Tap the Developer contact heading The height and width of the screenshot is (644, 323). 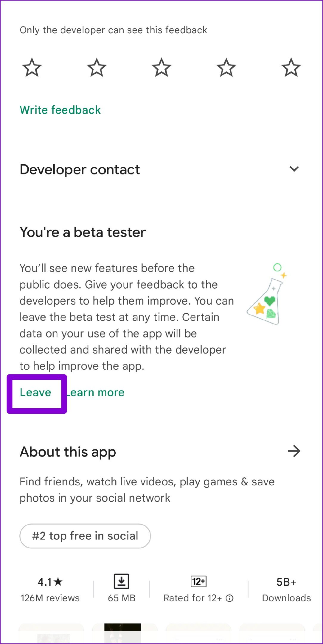80,170
